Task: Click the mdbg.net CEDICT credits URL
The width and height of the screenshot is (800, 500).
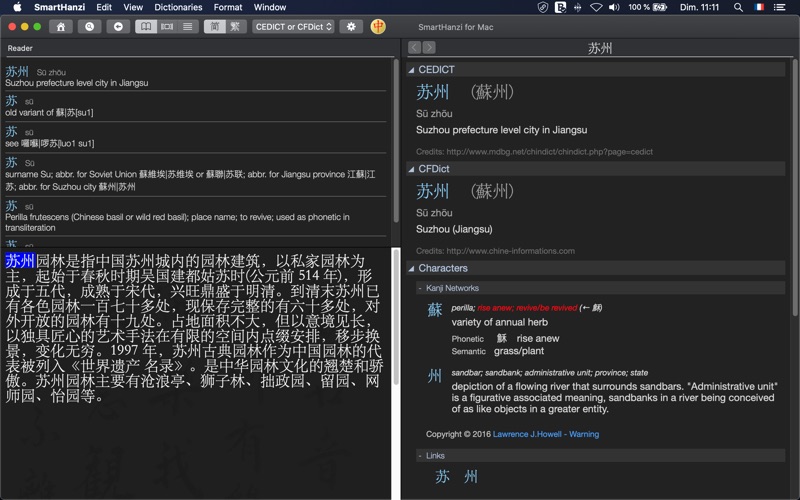Action: (x=549, y=152)
